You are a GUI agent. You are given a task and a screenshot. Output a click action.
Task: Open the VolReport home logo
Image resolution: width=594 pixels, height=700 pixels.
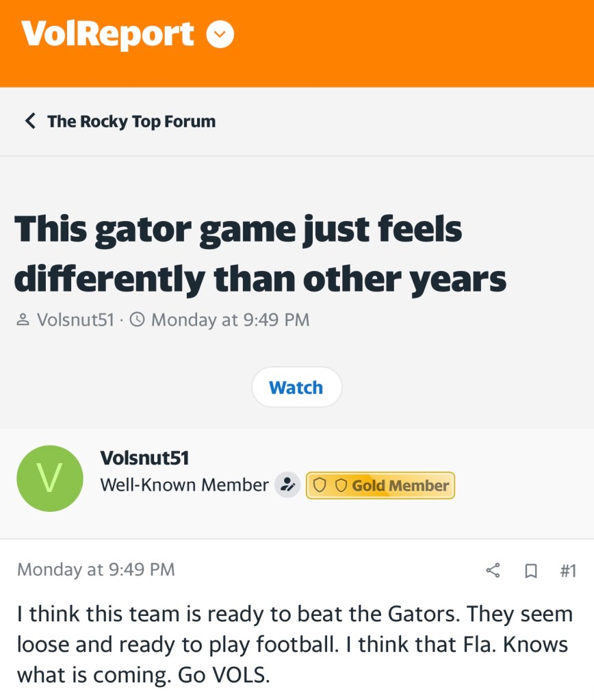(x=107, y=34)
